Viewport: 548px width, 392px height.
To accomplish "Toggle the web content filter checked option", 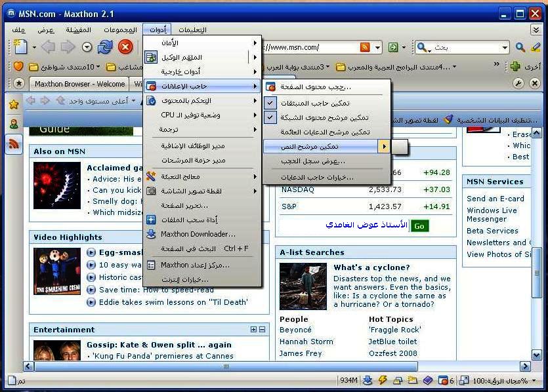I will [327, 117].
